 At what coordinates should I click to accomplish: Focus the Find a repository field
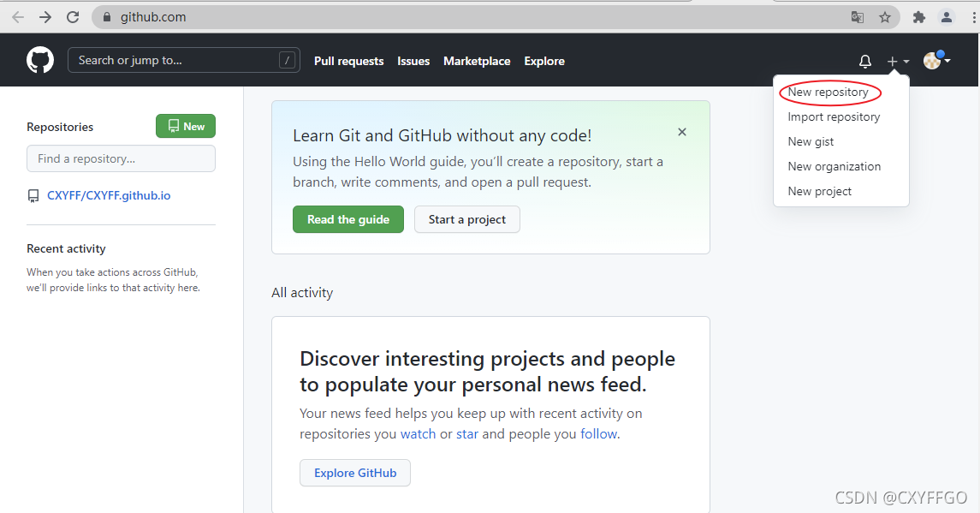[x=122, y=158]
